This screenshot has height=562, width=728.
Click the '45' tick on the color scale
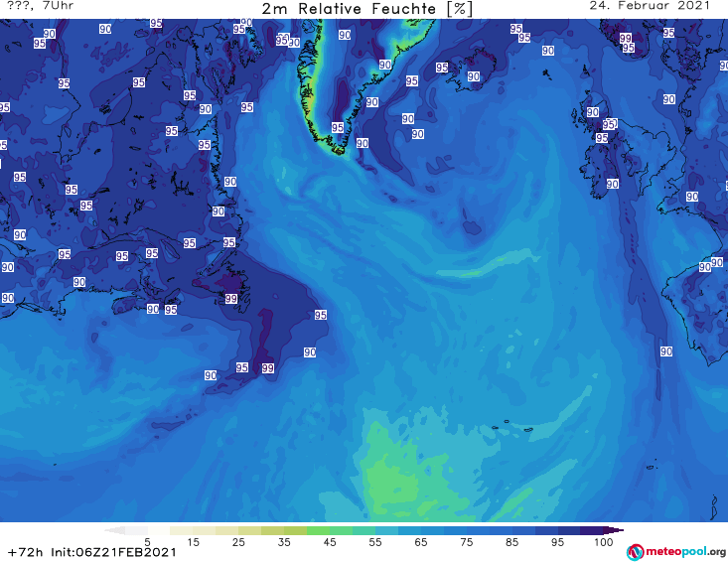(330, 542)
